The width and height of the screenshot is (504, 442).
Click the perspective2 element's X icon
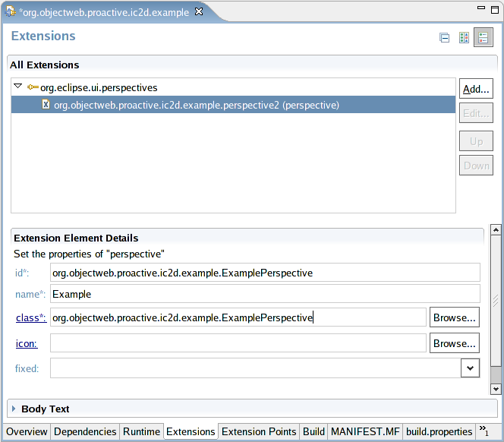pos(46,105)
